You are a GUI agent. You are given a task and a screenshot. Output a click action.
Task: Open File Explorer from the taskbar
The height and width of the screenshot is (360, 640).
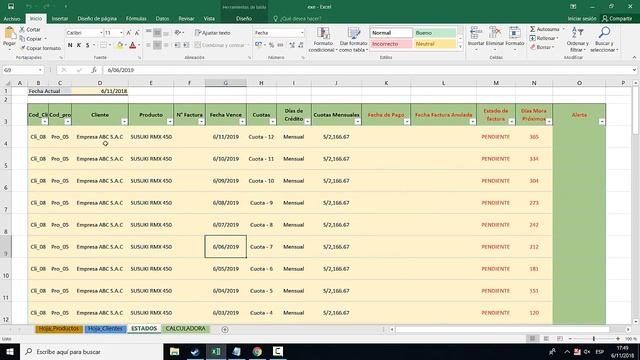pos(174,351)
